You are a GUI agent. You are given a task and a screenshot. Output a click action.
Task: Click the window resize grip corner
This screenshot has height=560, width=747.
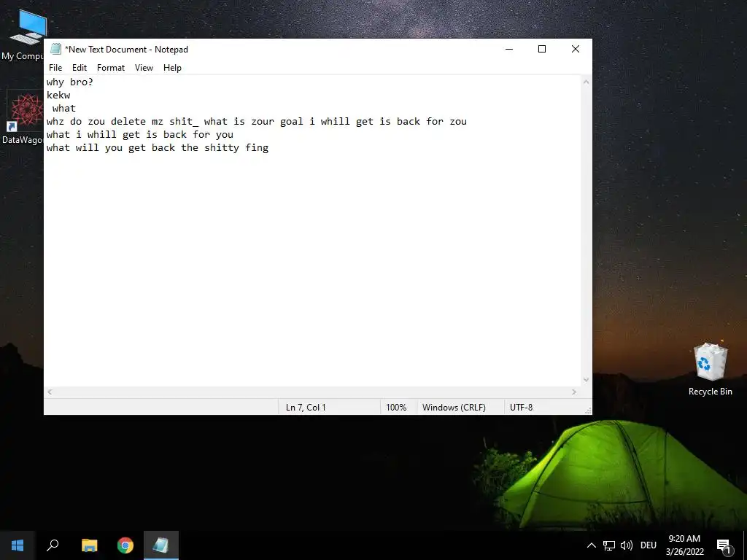click(588, 411)
